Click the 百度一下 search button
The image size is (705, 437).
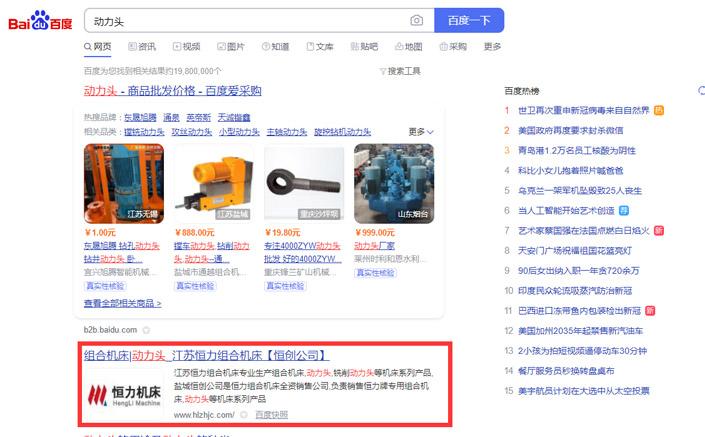468,21
